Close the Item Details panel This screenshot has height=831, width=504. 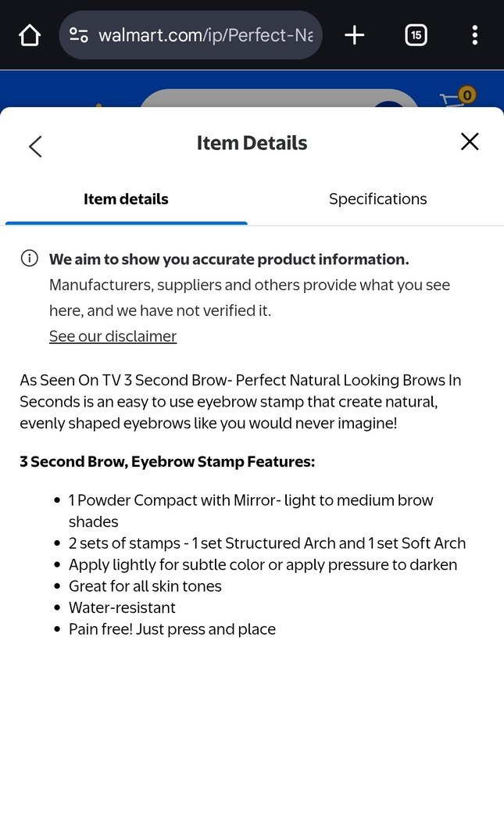pos(469,141)
